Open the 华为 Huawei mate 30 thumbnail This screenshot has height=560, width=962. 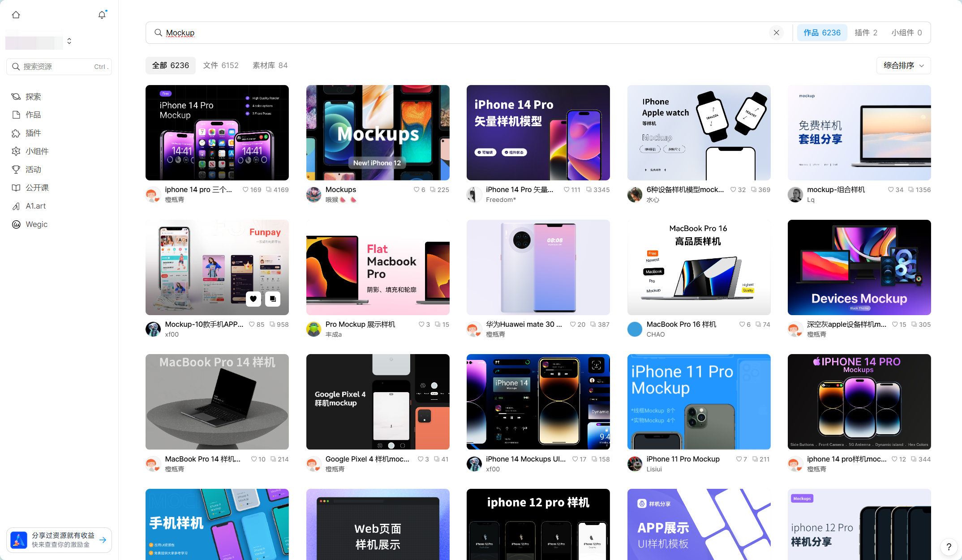[x=538, y=267]
